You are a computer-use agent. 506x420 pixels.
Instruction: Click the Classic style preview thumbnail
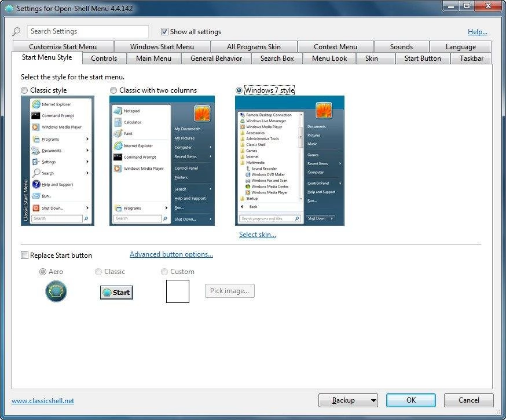(x=57, y=161)
